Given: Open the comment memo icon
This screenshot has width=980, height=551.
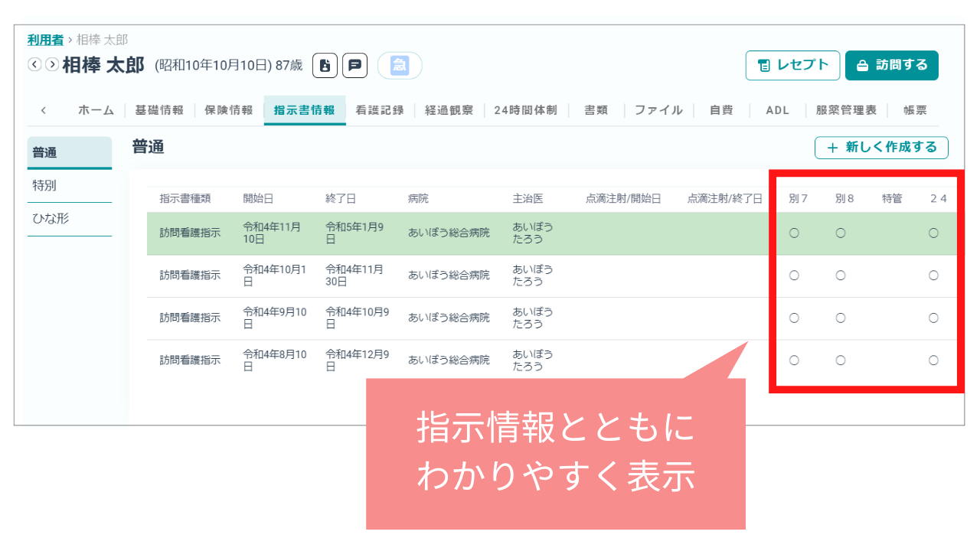Looking at the screenshot, I should pos(354,66).
